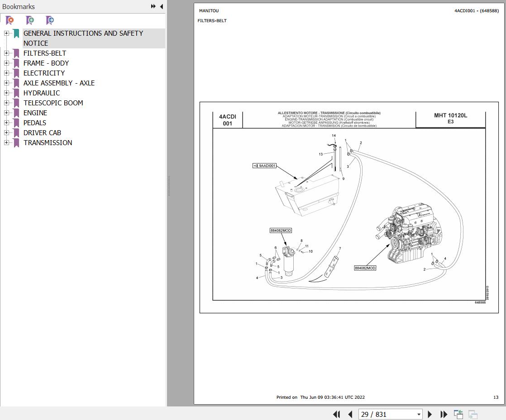Go to the first page
Screen dimensions: 506x420
click(x=336, y=414)
